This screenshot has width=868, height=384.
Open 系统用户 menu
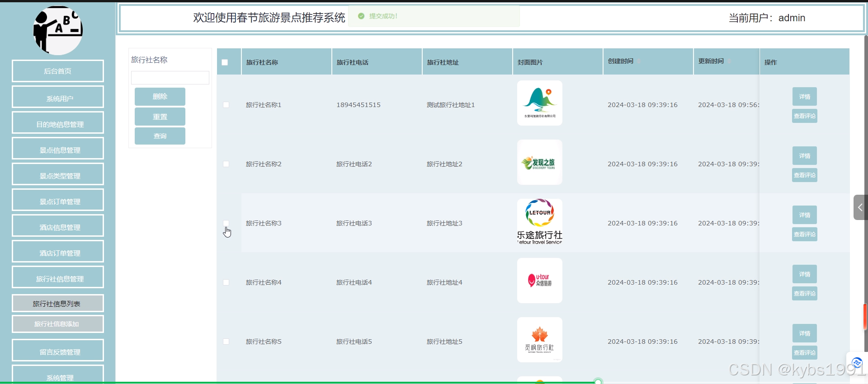coord(58,97)
